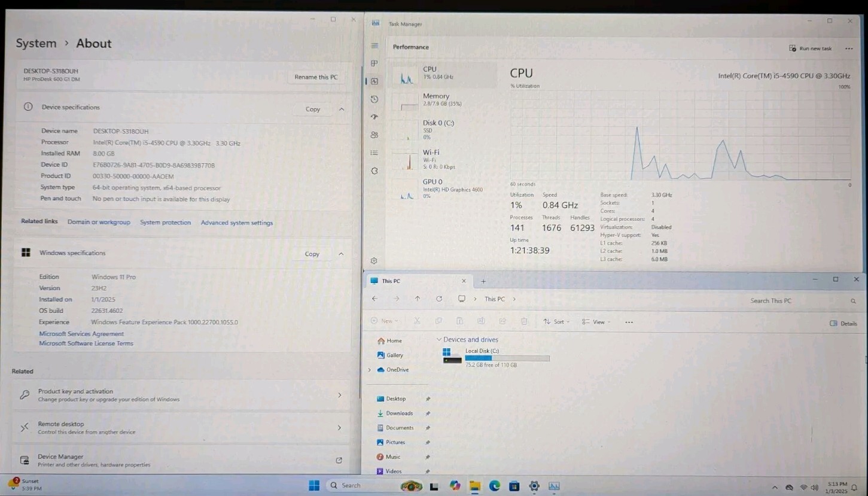868x496 pixels.
Task: Open Pictures in Quick access
Action: point(391,442)
